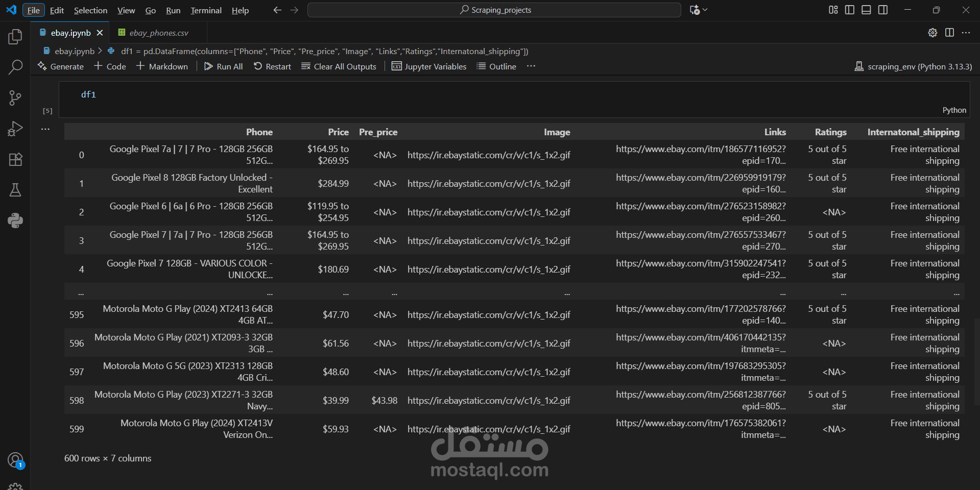
Task: Open the Extensions view
Action: pos(15,160)
